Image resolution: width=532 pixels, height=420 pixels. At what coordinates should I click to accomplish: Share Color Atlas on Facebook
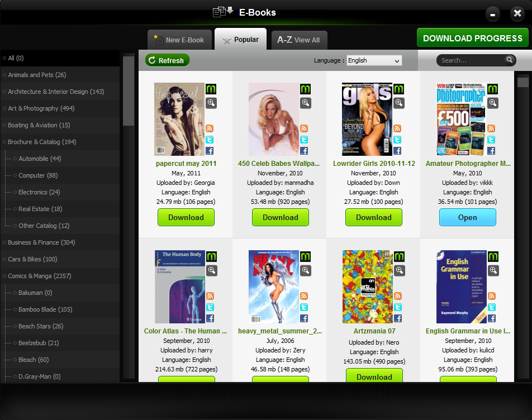[x=210, y=318]
